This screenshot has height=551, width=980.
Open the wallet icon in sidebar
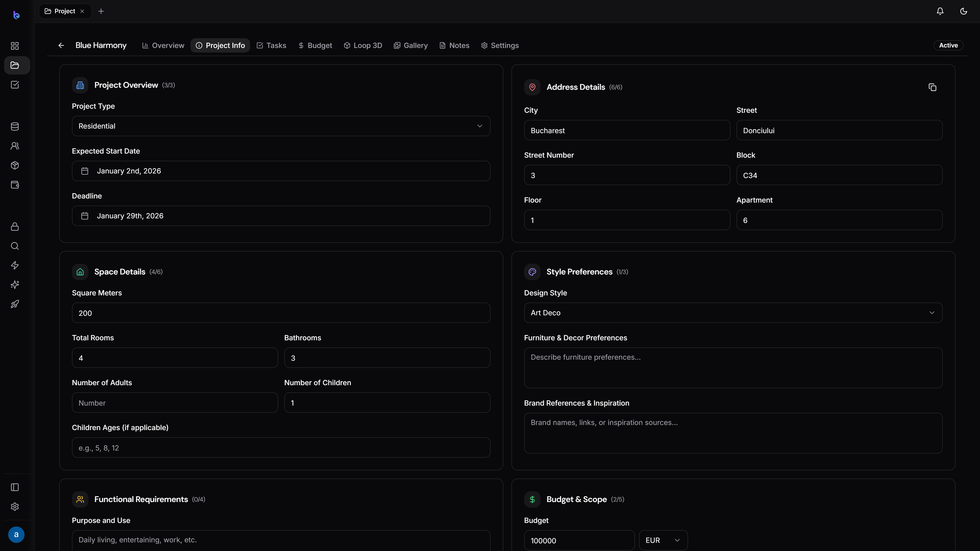pyautogui.click(x=15, y=185)
